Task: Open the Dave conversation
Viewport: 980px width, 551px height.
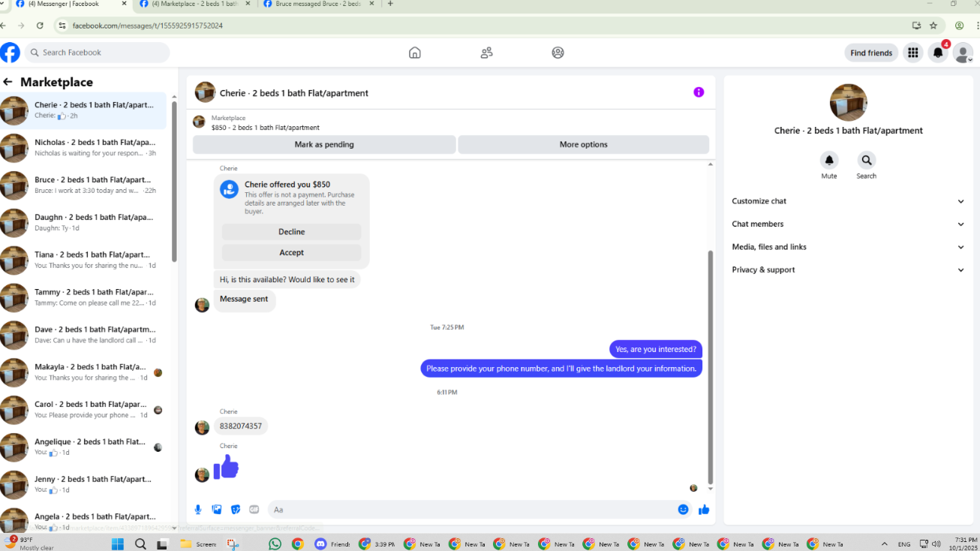Action: click(x=83, y=335)
